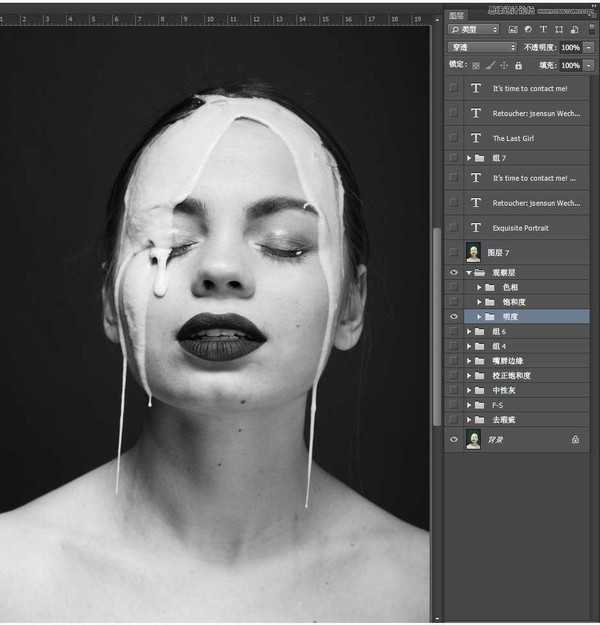
Task: Click the pixel layer filter icon
Action: [513, 30]
